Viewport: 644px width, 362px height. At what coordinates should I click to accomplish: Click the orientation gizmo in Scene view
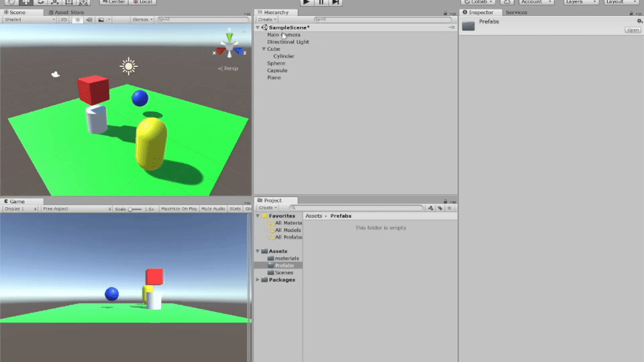pos(230,48)
